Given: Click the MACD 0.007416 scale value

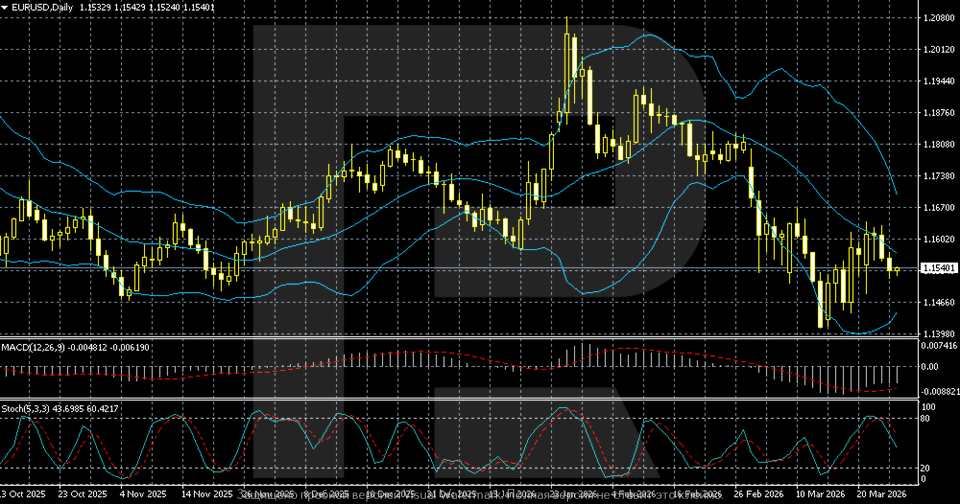Looking at the screenshot, I should 937,346.
